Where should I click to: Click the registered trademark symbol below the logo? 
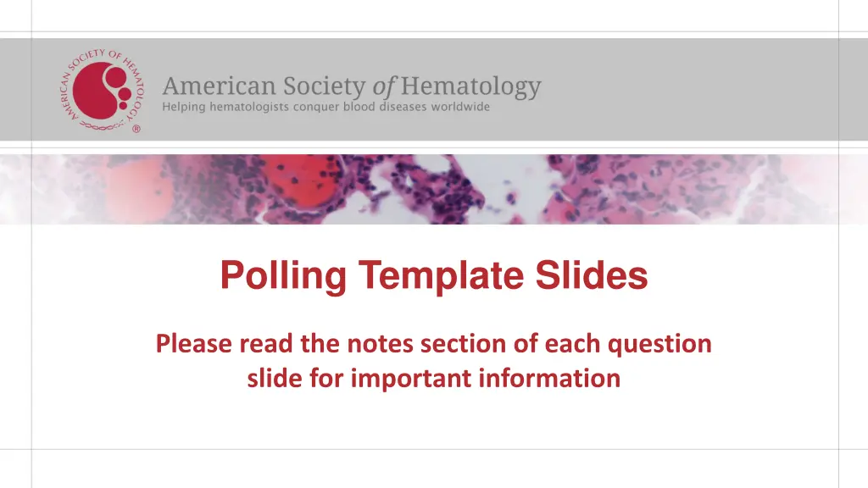(136, 130)
